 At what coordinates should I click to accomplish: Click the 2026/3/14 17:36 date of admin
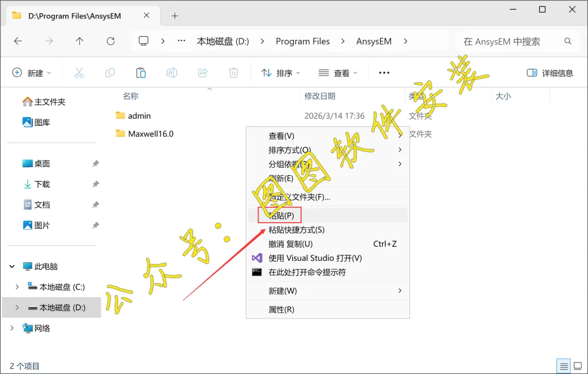(x=334, y=116)
